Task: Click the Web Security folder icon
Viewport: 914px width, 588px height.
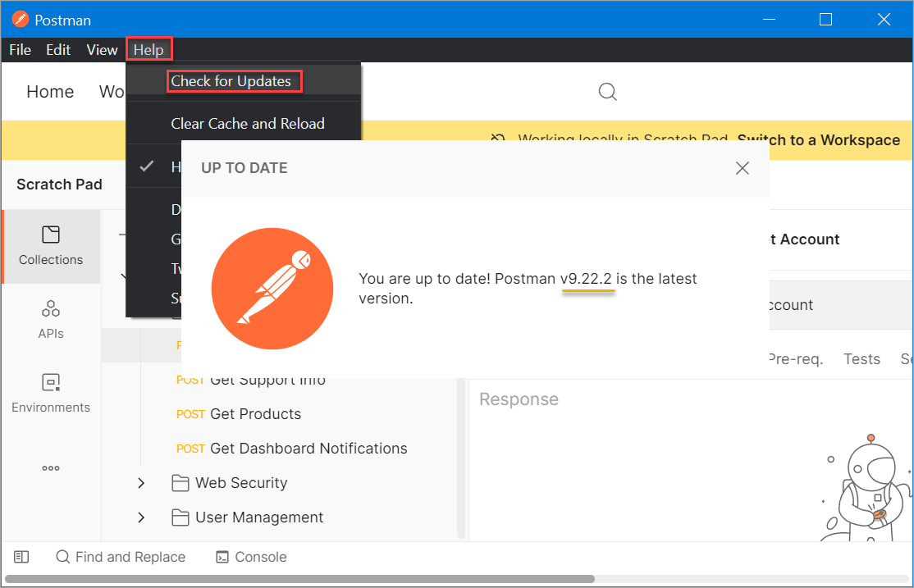Action: (181, 483)
